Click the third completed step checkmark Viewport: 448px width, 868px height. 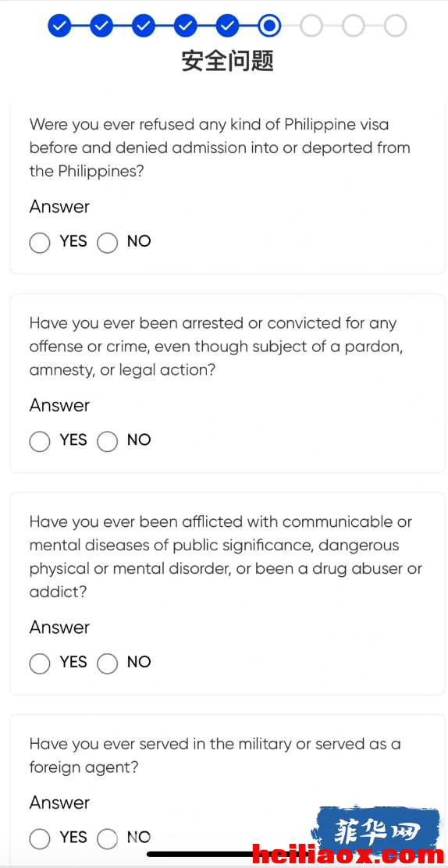(x=144, y=26)
